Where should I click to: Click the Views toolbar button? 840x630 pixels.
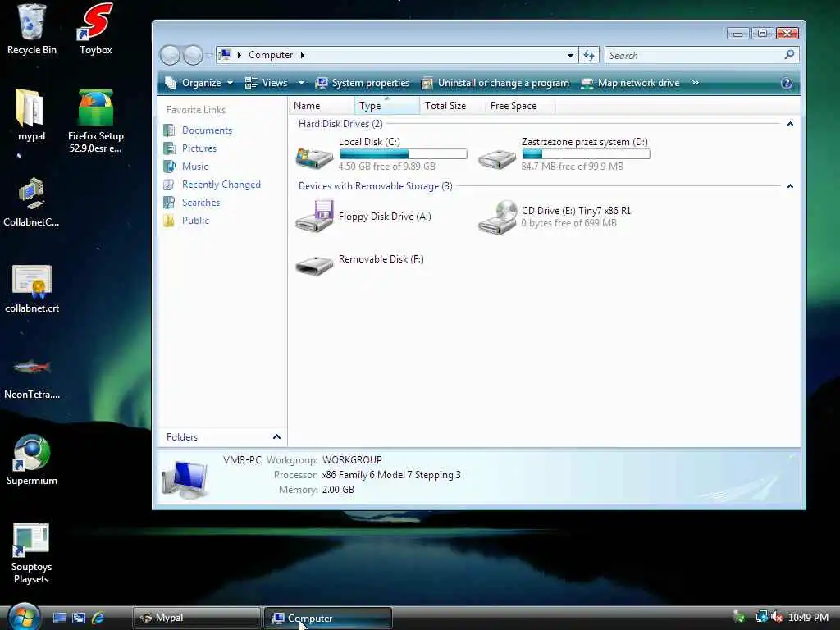coord(267,83)
